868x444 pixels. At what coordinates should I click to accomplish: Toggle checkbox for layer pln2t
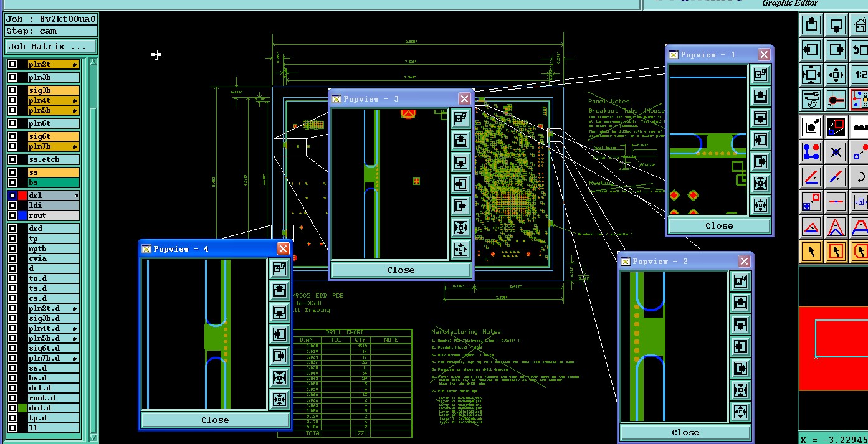pos(12,64)
